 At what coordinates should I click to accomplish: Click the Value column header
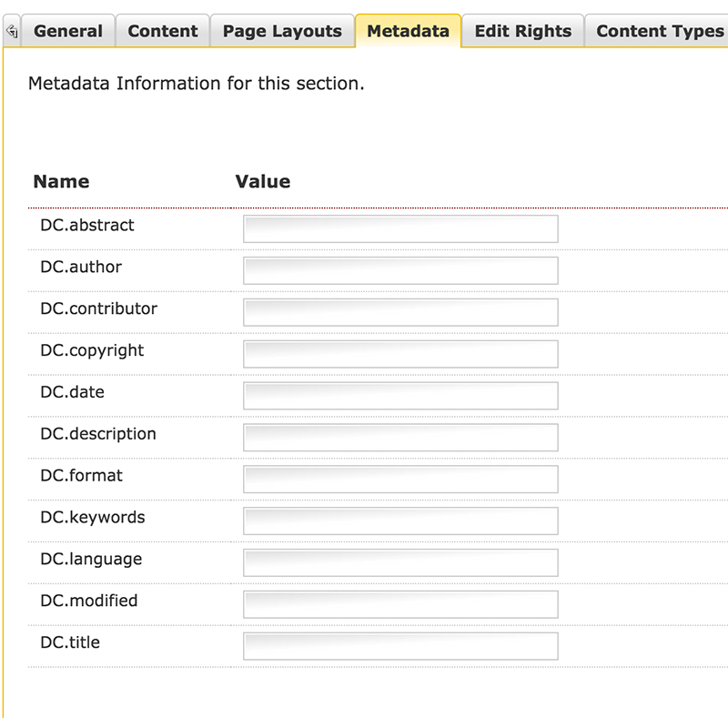[262, 181]
